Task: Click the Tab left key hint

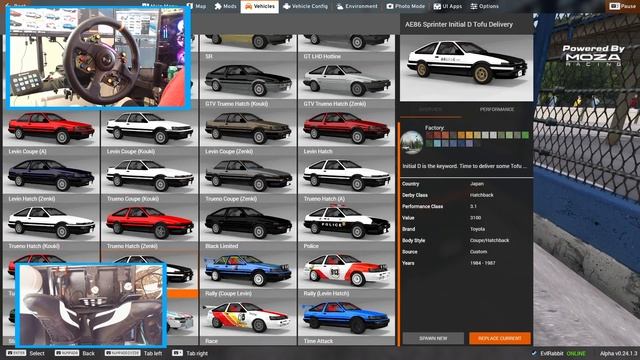Action: (133, 353)
